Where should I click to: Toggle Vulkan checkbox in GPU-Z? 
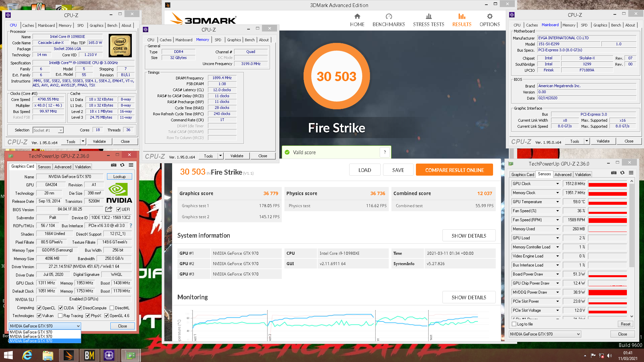39,315
